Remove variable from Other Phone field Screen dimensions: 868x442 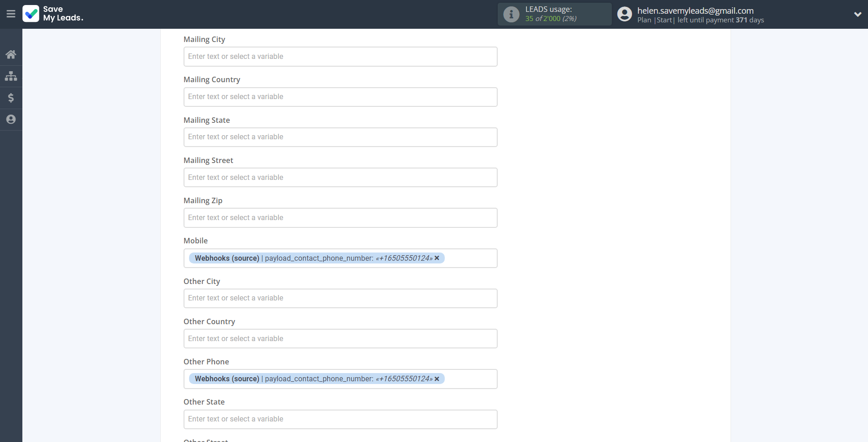pos(437,379)
